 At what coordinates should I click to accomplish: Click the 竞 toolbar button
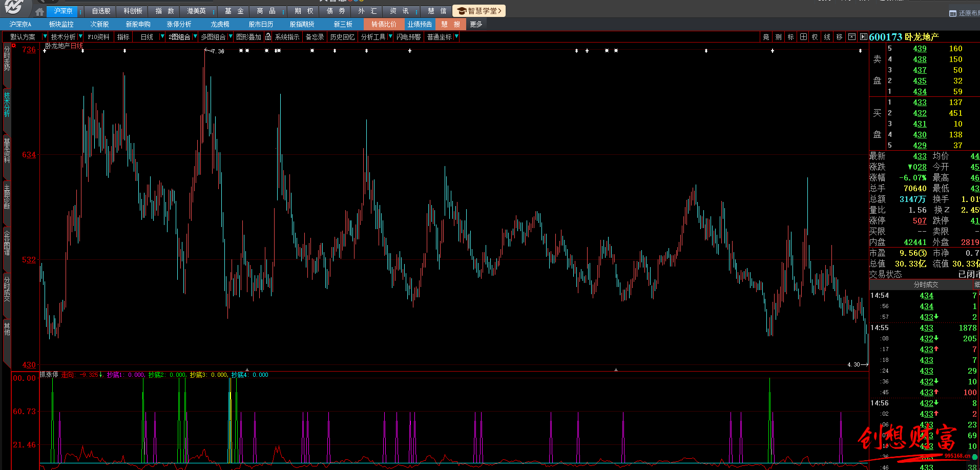pos(766,37)
